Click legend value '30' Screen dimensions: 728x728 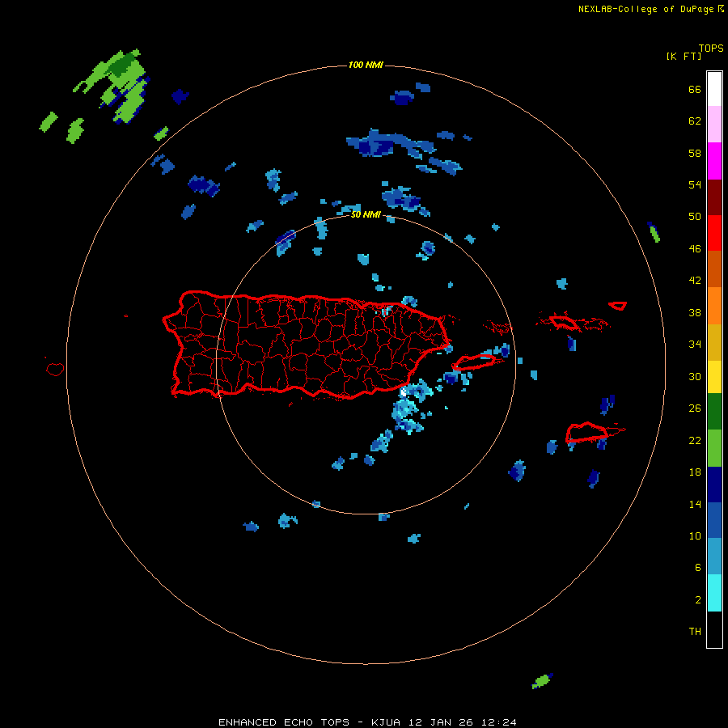click(695, 376)
